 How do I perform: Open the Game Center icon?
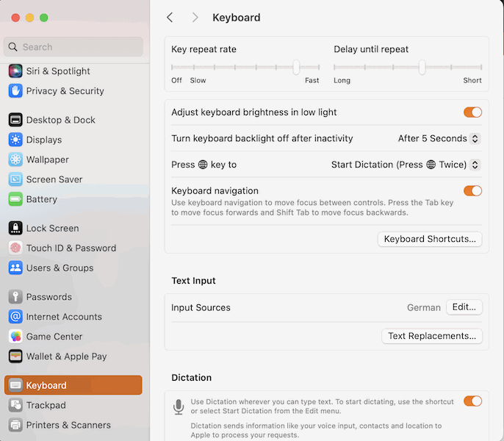pos(15,337)
